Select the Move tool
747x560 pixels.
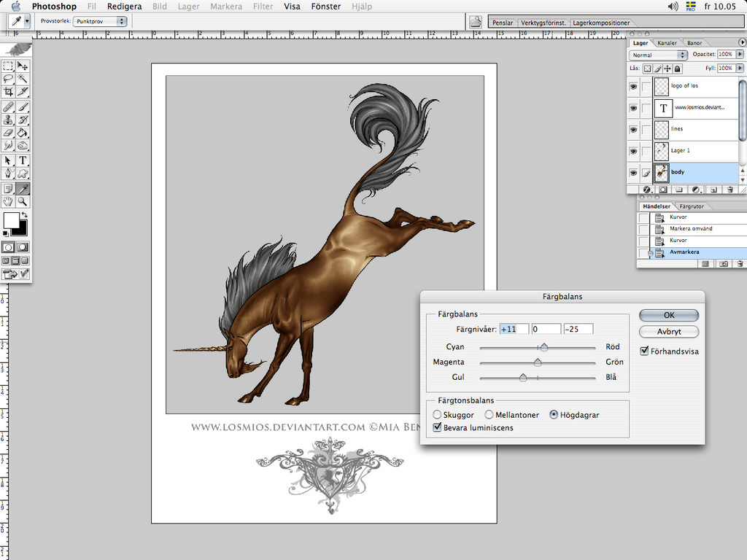click(x=23, y=66)
